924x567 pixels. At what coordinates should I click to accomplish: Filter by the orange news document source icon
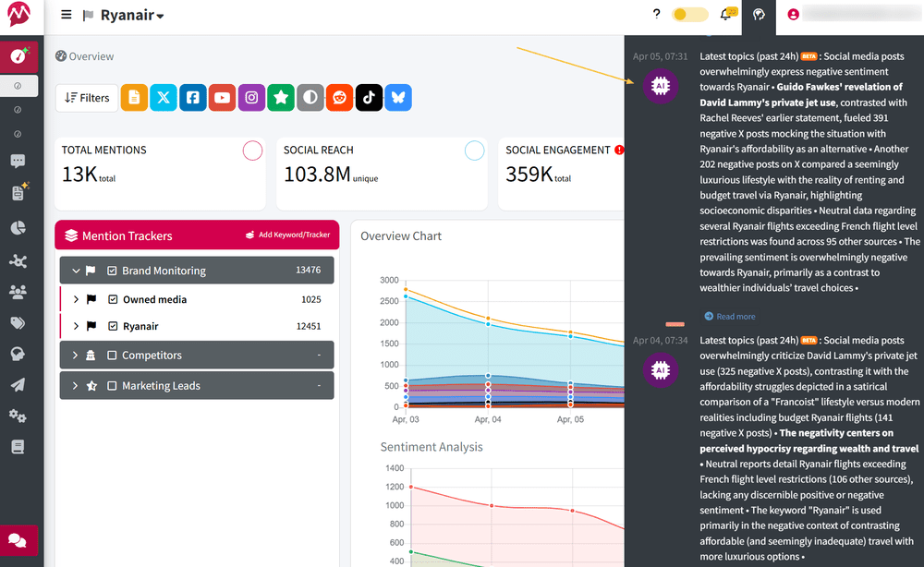134,98
